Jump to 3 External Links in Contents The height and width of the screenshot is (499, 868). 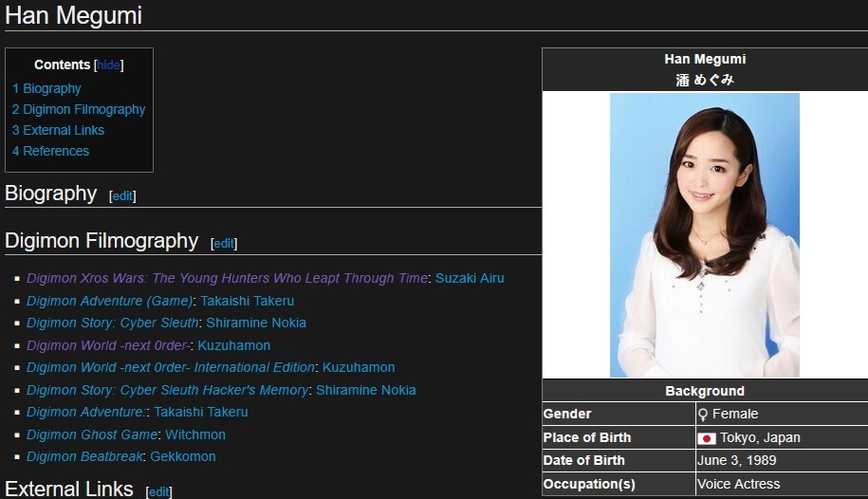click(58, 130)
